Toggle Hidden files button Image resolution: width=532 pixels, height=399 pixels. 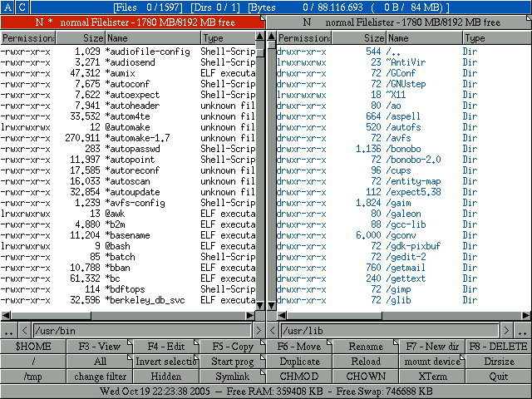(x=166, y=377)
